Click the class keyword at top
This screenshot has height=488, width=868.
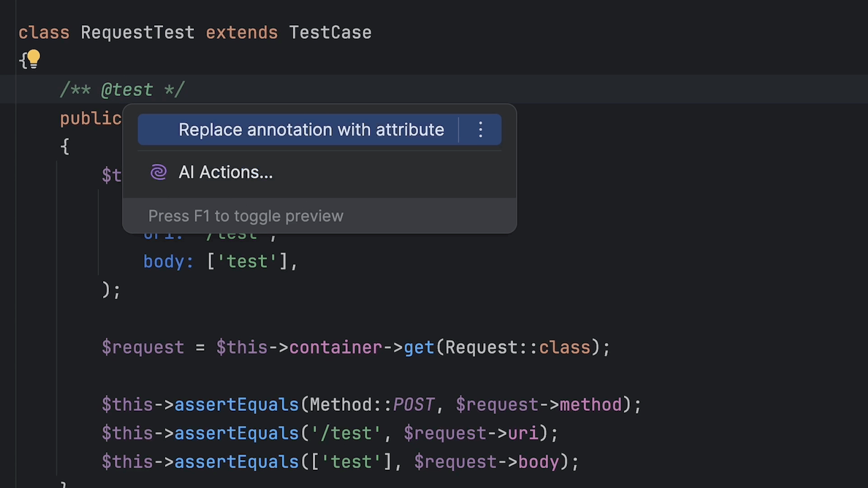(44, 33)
